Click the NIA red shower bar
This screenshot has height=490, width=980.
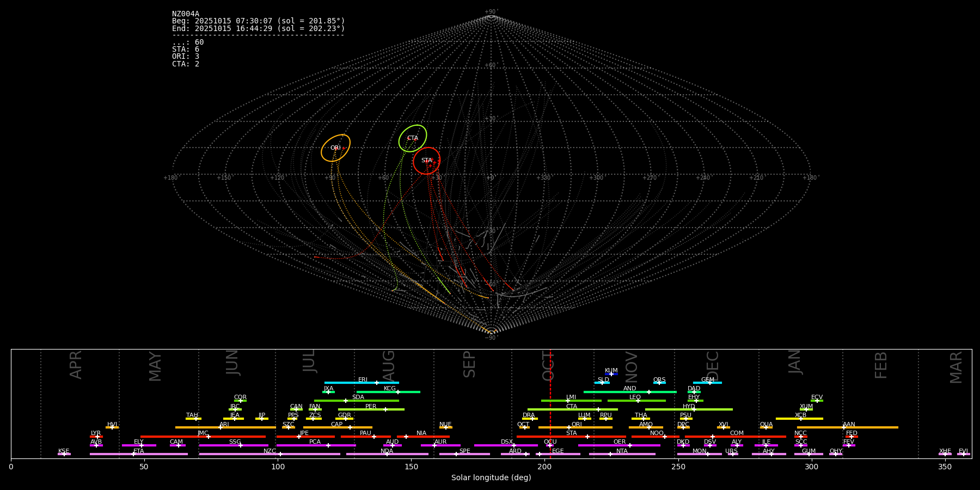423,436
